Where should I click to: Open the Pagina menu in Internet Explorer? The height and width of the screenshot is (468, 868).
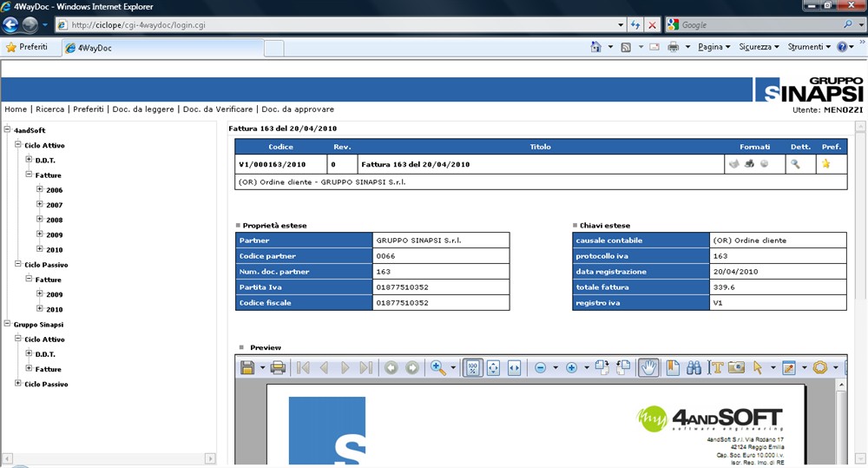pyautogui.click(x=713, y=47)
